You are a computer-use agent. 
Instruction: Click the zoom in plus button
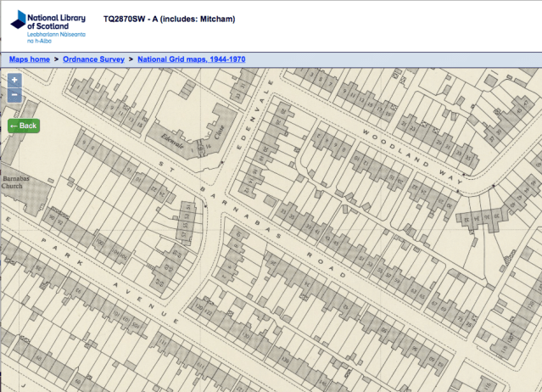click(14, 80)
